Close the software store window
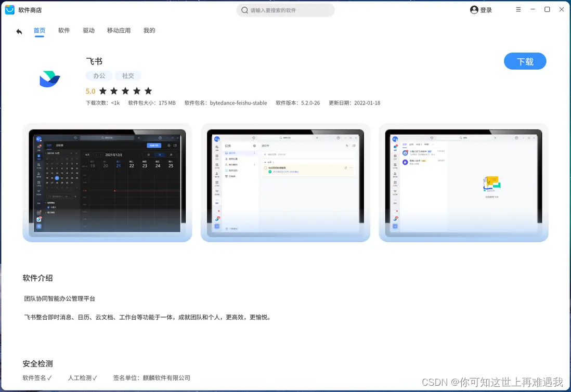 (x=562, y=9)
